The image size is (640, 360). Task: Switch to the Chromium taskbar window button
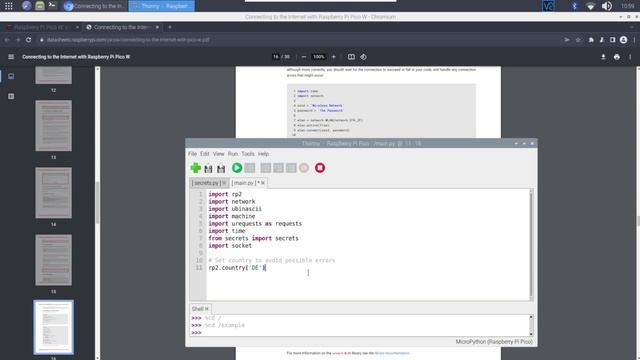point(95,6)
